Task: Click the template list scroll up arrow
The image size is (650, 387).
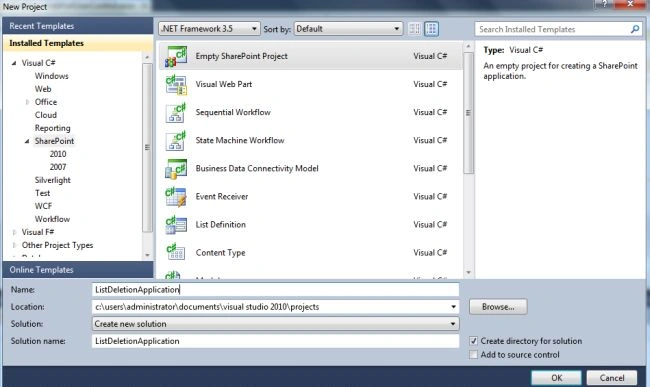Action: click(x=468, y=46)
